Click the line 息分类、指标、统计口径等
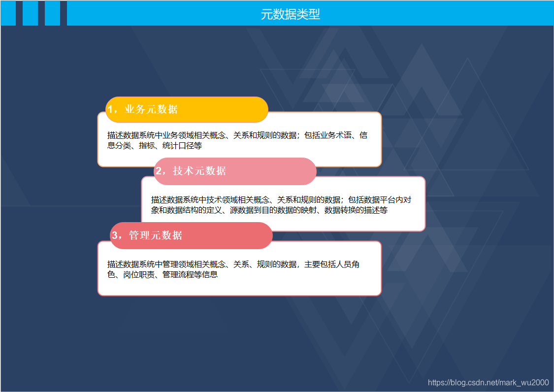The image size is (554, 392). 155,146
